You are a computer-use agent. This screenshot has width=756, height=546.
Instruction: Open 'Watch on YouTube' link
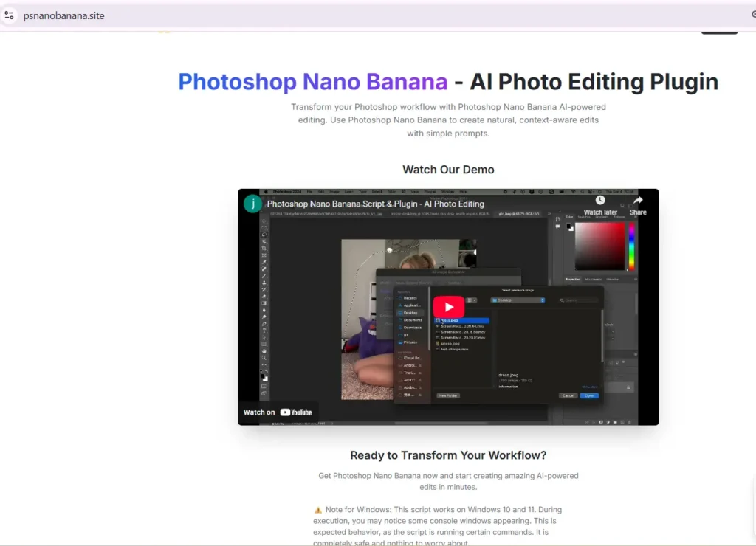pos(278,412)
